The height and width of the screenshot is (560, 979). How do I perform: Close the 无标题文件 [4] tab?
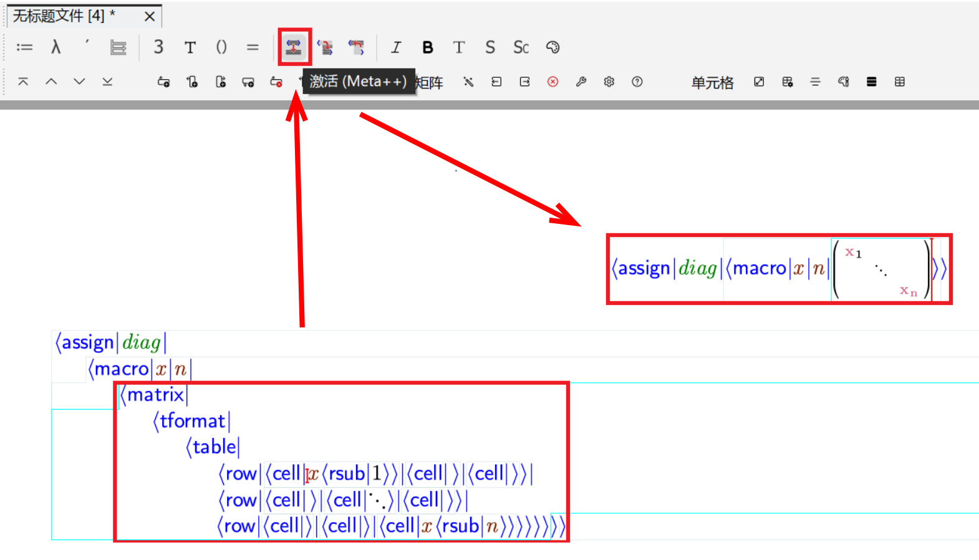(150, 17)
